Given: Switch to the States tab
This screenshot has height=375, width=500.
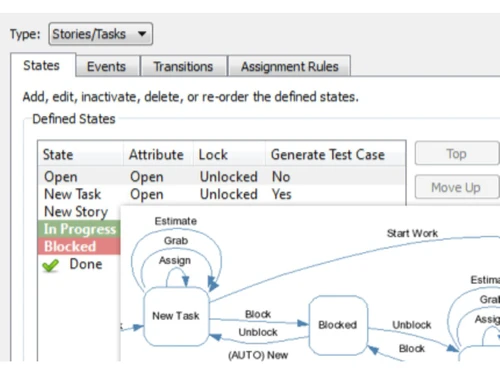Looking at the screenshot, I should coord(42,66).
